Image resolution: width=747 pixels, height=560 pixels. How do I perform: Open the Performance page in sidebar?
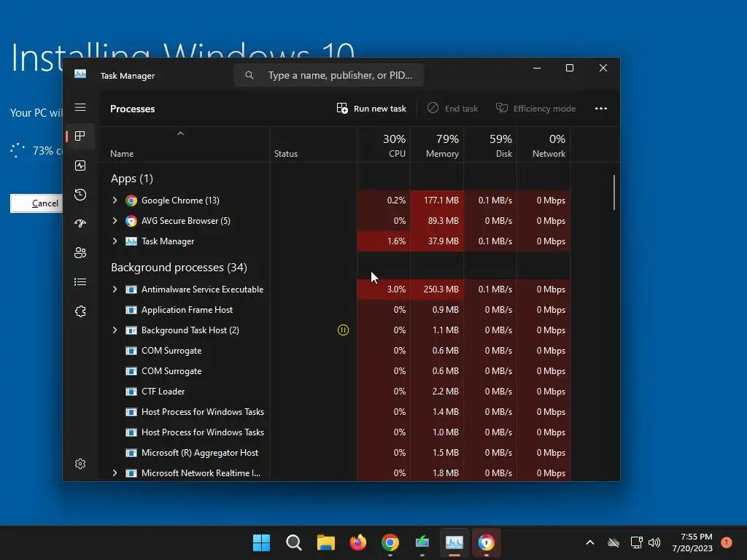pyautogui.click(x=80, y=166)
